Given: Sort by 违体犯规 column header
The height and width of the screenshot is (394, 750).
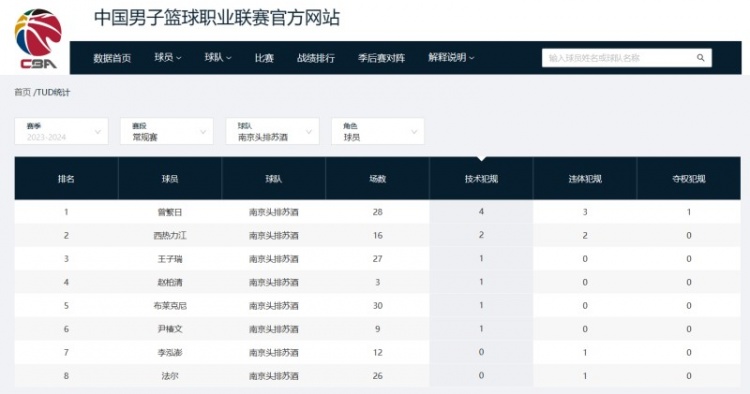Looking at the screenshot, I should click(x=585, y=179).
